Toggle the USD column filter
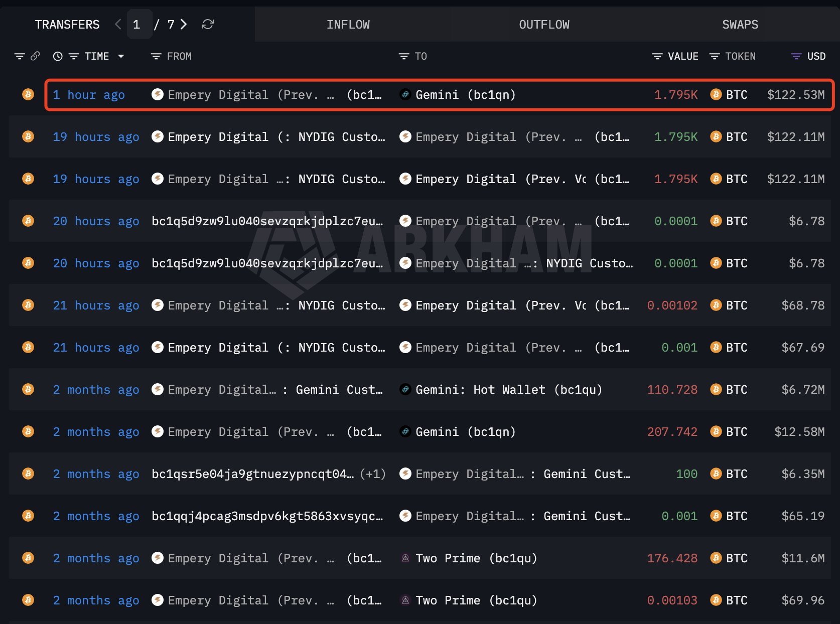840x624 pixels. point(796,56)
